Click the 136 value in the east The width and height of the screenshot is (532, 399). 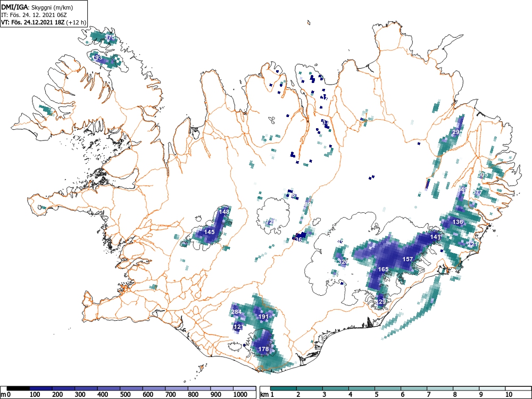tap(458, 222)
